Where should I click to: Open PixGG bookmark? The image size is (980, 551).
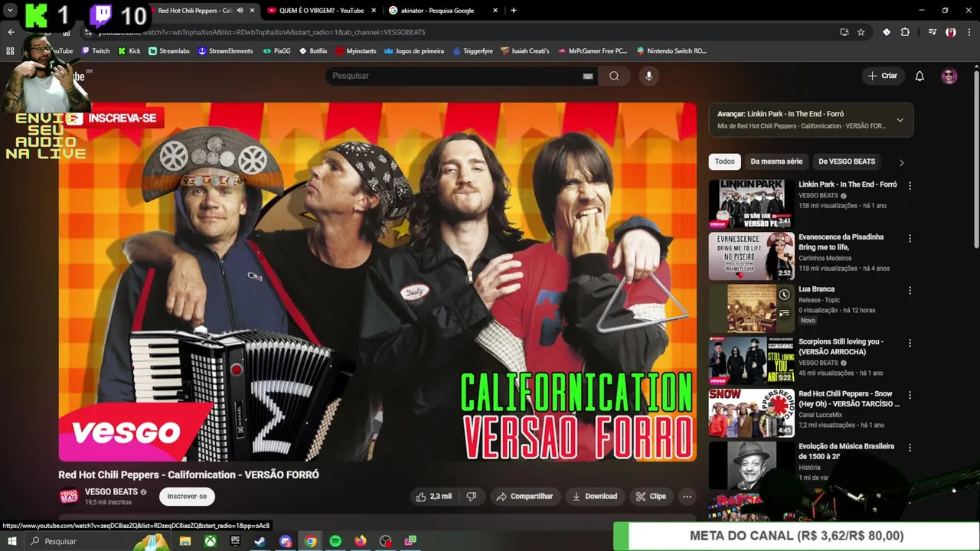(x=276, y=51)
